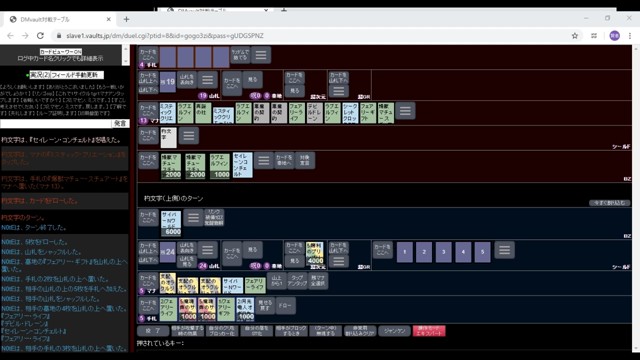This screenshot has height=360, width=640.
Task: Expand the menu next to opponent's deck count 19
Action: click(x=207, y=79)
